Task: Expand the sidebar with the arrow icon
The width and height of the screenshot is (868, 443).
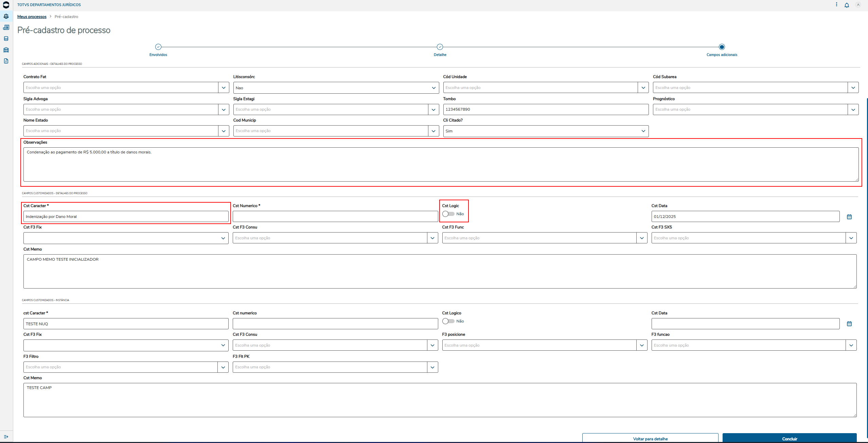Action: pyautogui.click(x=6, y=437)
